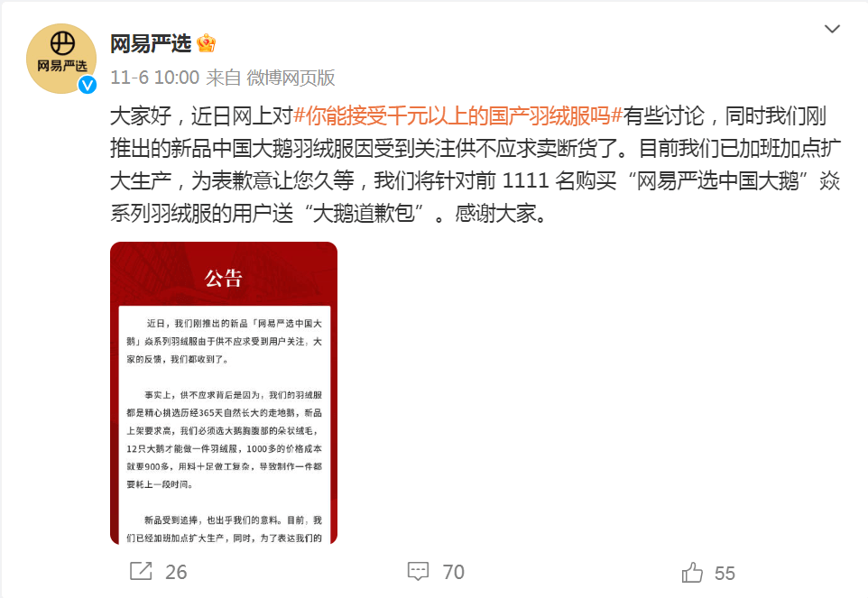
Task: Open hashtag 你能接受千元以上的国产羽绒服吗 topic
Action: pos(457,116)
